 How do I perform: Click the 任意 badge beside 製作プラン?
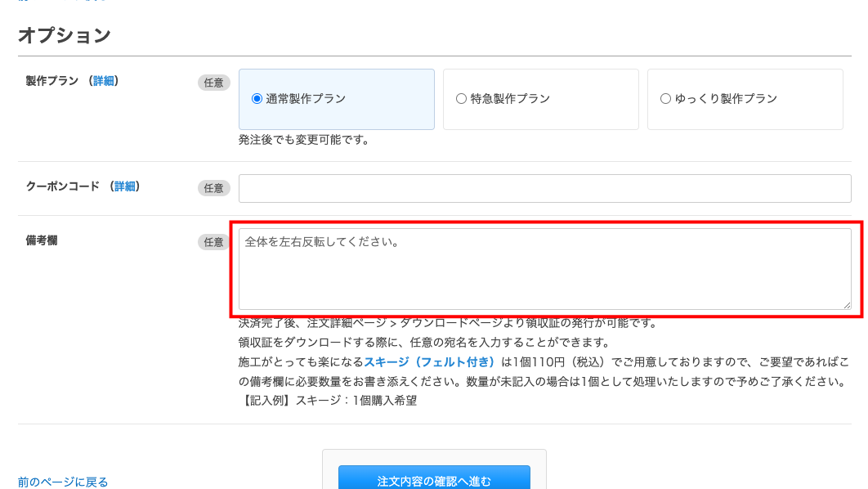213,83
